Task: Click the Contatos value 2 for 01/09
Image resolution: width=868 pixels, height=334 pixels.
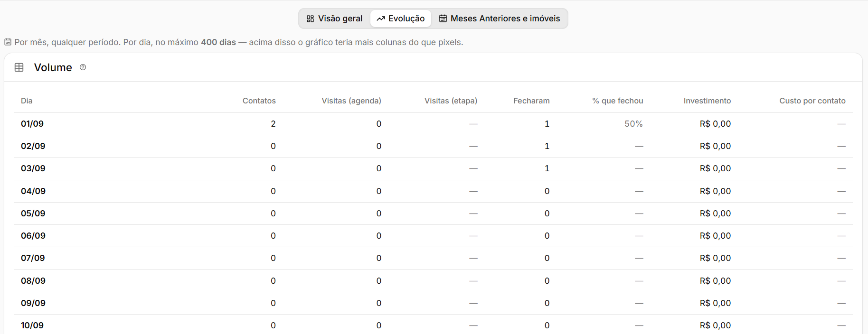Action: click(x=273, y=124)
